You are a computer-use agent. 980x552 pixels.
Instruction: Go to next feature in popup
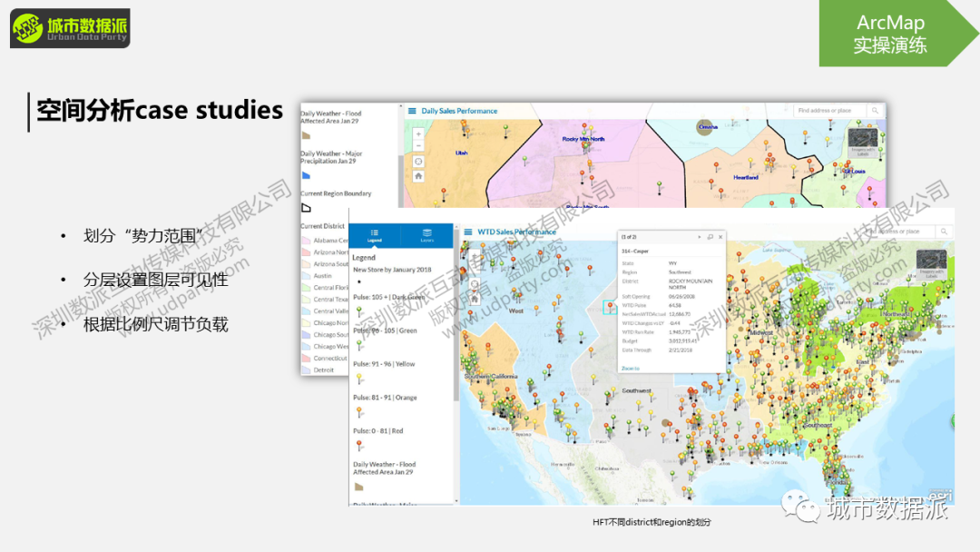coord(699,237)
